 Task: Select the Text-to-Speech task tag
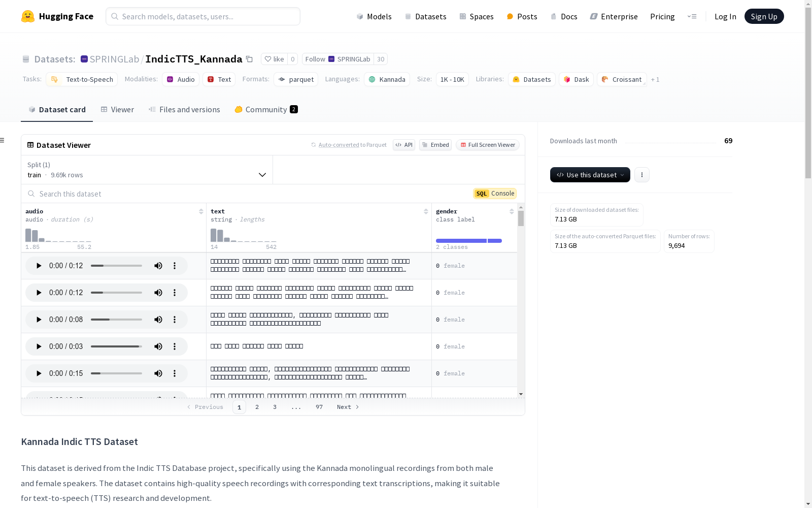(82, 79)
